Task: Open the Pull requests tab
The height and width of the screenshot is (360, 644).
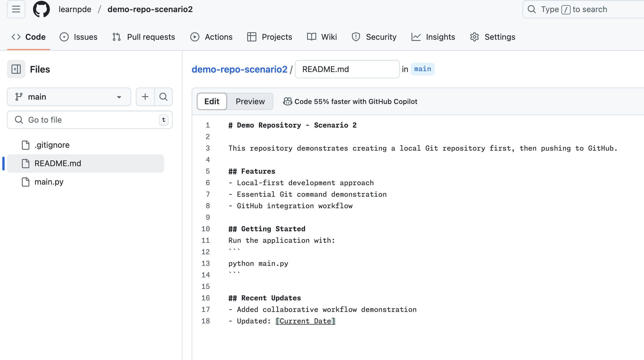Action: (x=144, y=37)
